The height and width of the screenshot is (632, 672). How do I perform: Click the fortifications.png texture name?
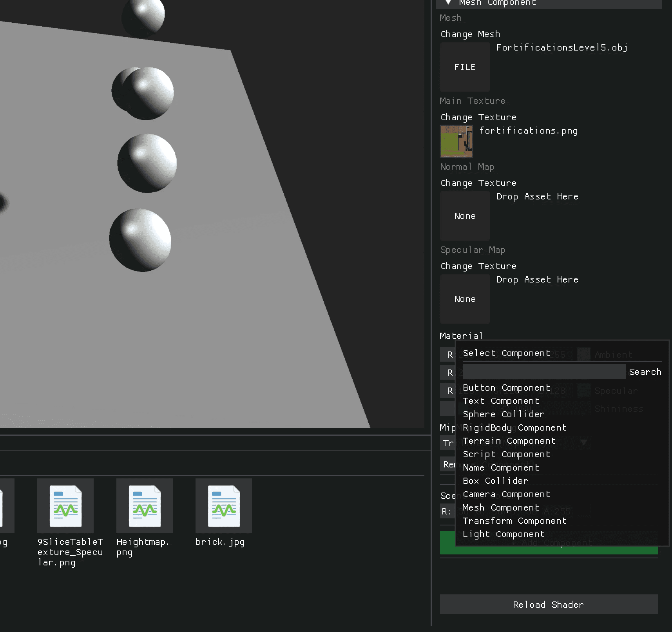pyautogui.click(x=528, y=130)
